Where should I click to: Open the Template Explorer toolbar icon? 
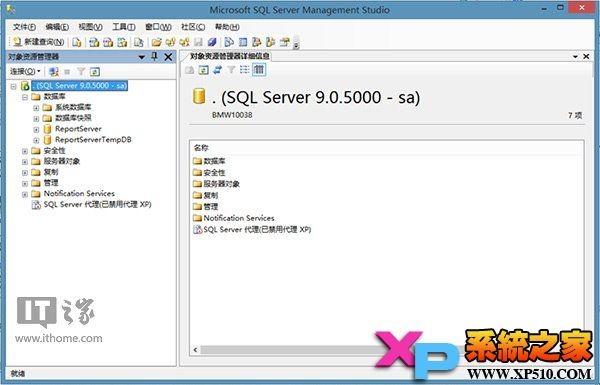point(271,42)
